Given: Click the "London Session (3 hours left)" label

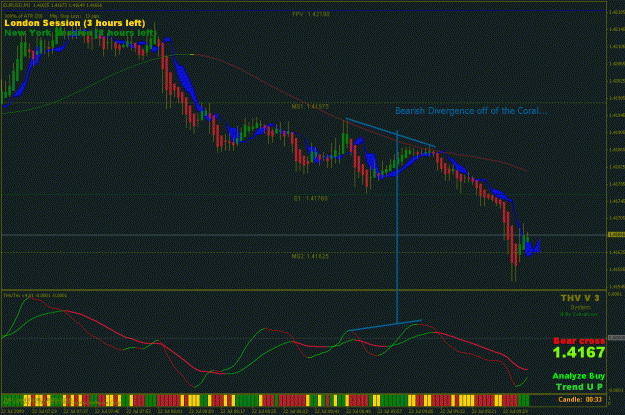Looking at the screenshot, I should (75, 23).
